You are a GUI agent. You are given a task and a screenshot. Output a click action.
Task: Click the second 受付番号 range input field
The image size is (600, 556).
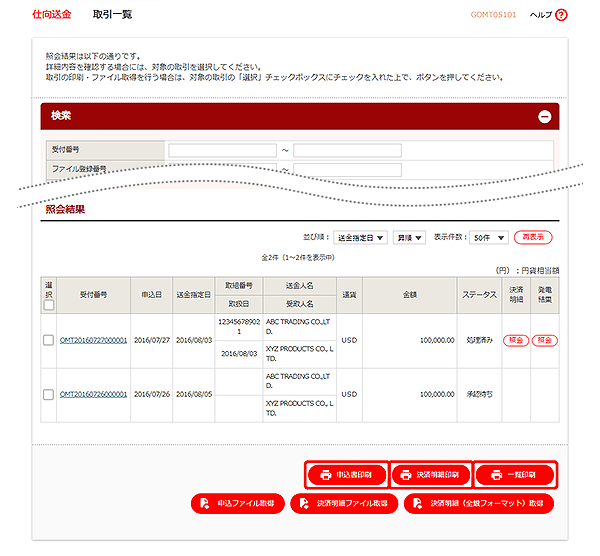[x=347, y=150]
